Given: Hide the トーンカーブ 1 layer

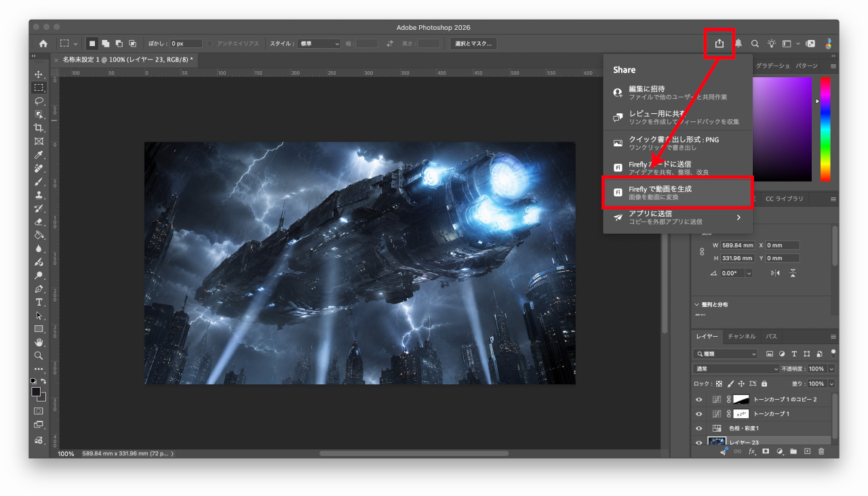Looking at the screenshot, I should click(699, 414).
